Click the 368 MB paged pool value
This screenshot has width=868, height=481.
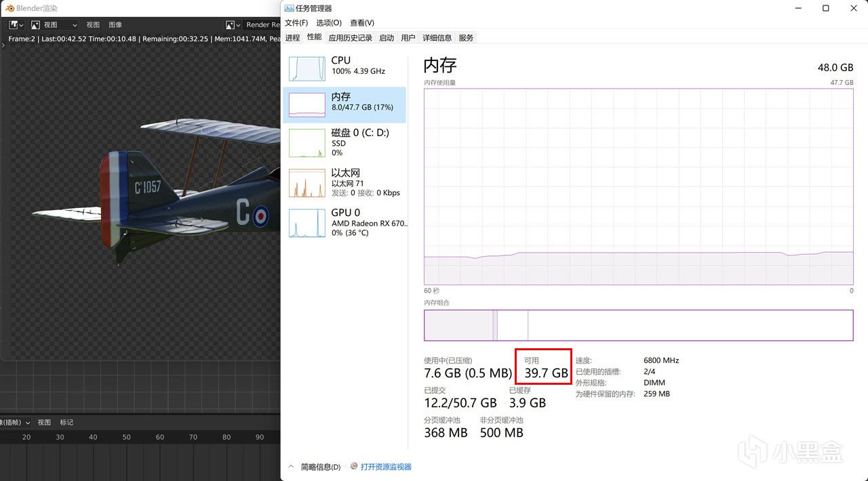click(446, 432)
